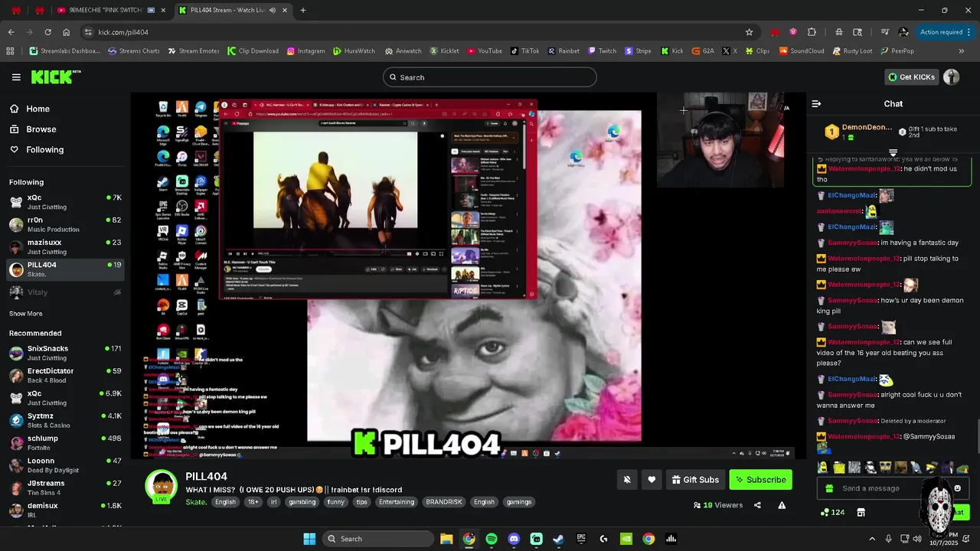
Task: Expand the bookmarks overflow chevron
Action: pos(962,51)
